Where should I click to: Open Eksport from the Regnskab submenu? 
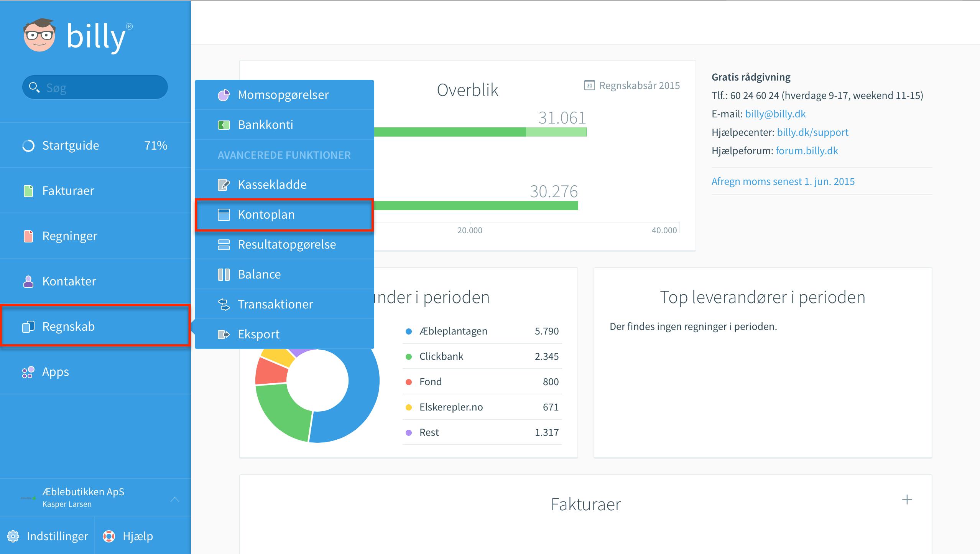284,334
